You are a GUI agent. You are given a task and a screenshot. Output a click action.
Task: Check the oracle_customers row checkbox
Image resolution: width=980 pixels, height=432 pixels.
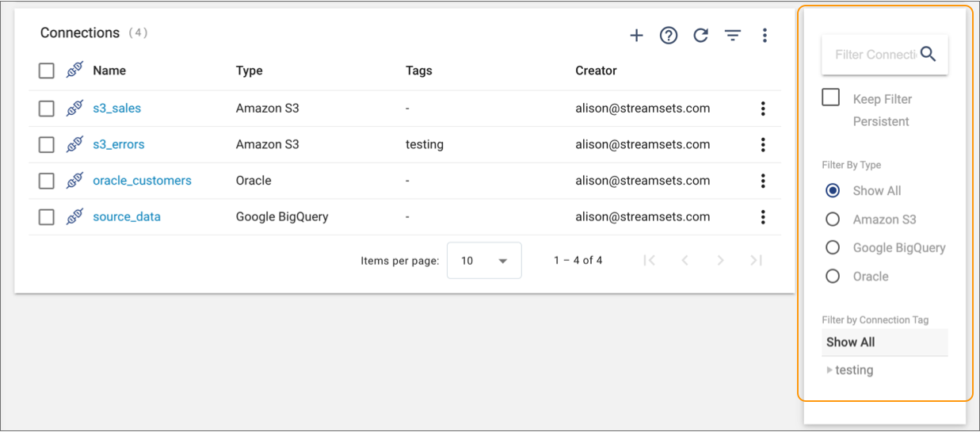pyautogui.click(x=47, y=181)
